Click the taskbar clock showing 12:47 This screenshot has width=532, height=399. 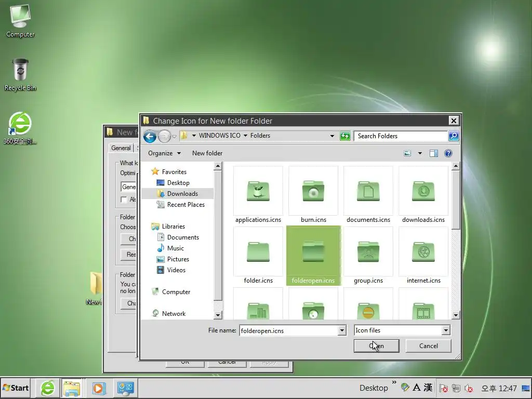[x=499, y=388]
